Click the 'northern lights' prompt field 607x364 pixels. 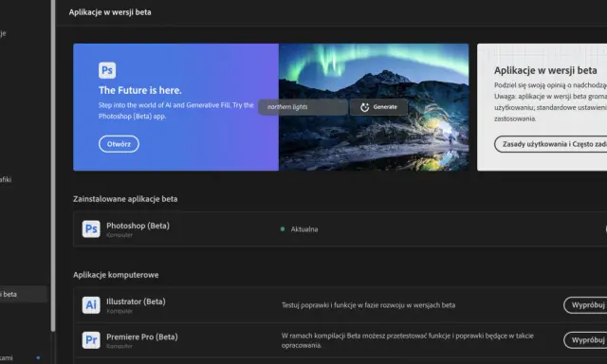click(x=303, y=107)
